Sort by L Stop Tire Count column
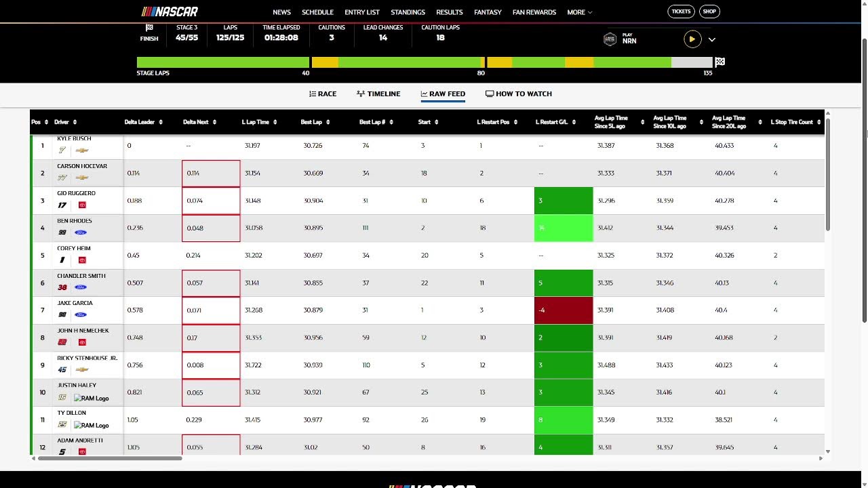 (795, 122)
